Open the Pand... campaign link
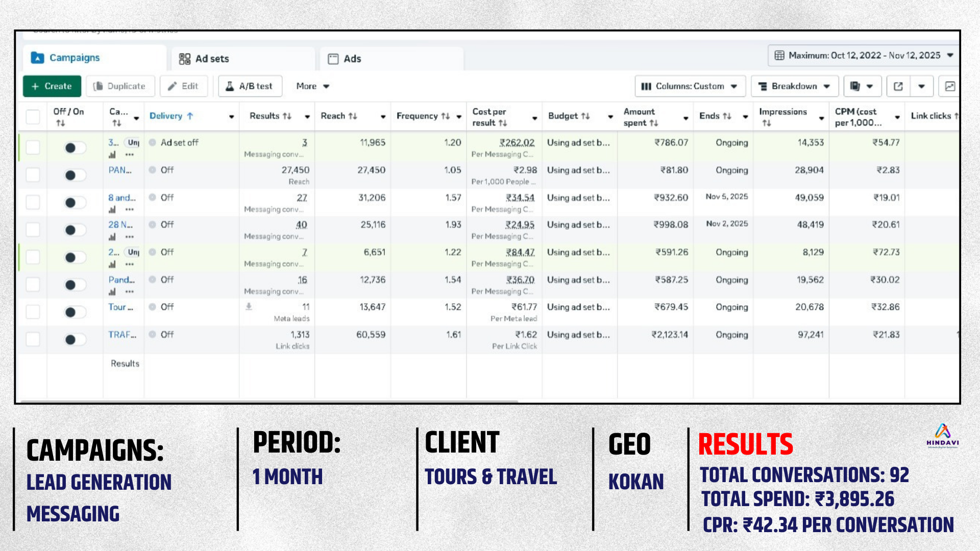Viewport: 980px width, 551px height. [121, 280]
